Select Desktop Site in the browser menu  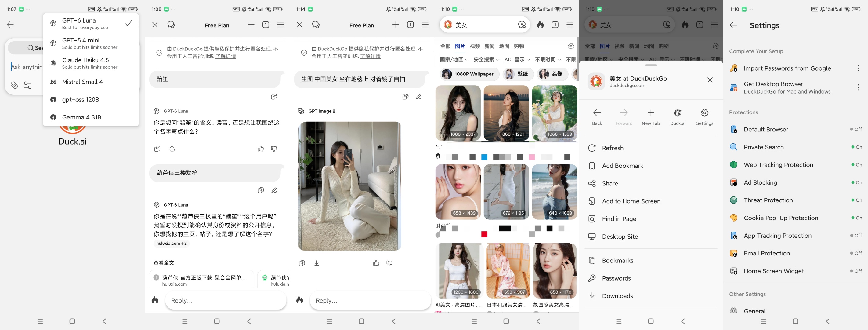[651, 237]
